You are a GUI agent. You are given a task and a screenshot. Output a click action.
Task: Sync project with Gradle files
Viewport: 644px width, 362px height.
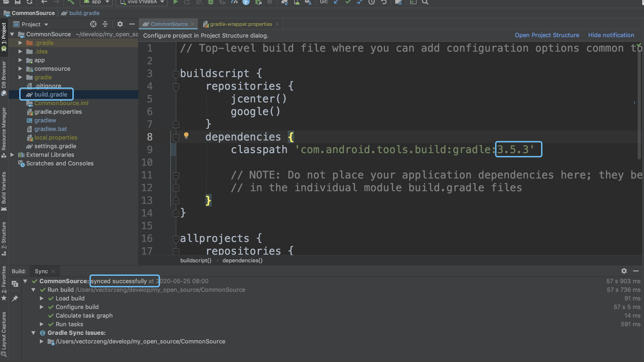click(x=285, y=2)
